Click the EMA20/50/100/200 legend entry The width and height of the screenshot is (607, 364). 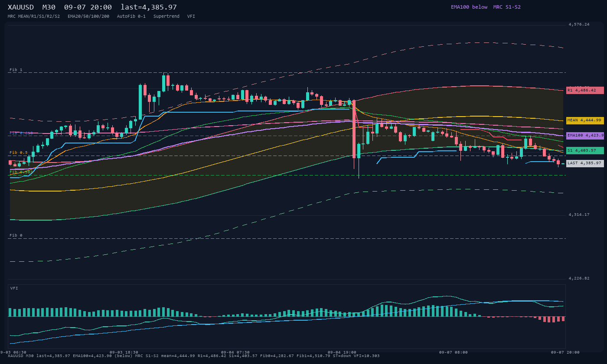click(x=88, y=16)
